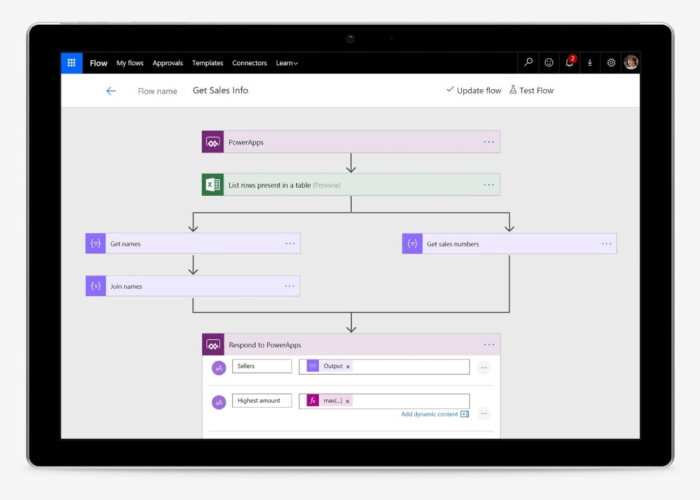Open the PowerApps step ellipsis menu

(x=489, y=142)
